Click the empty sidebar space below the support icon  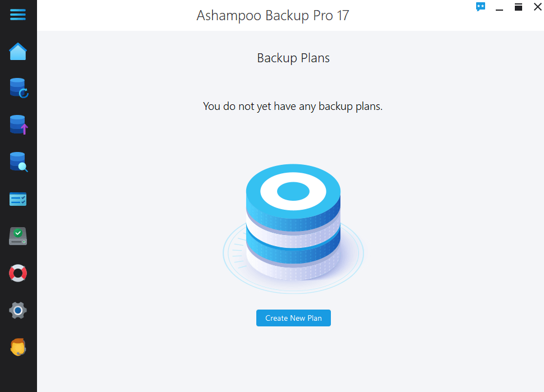tap(18, 375)
